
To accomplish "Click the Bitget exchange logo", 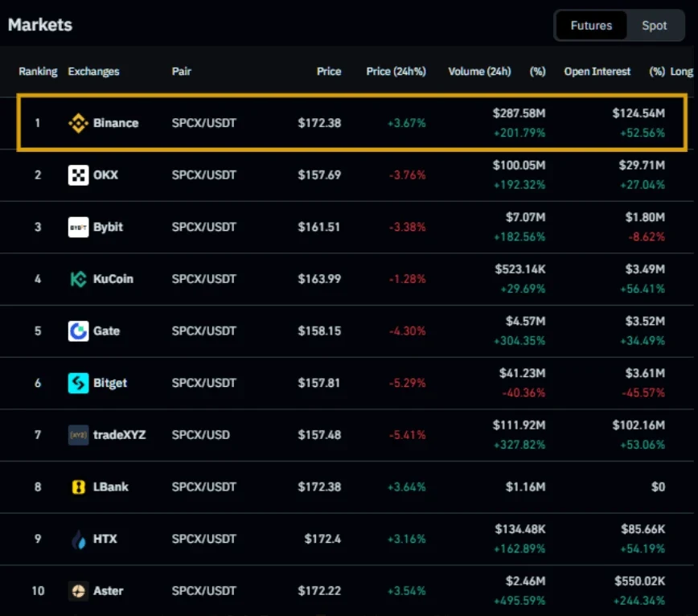I will tap(78, 384).
